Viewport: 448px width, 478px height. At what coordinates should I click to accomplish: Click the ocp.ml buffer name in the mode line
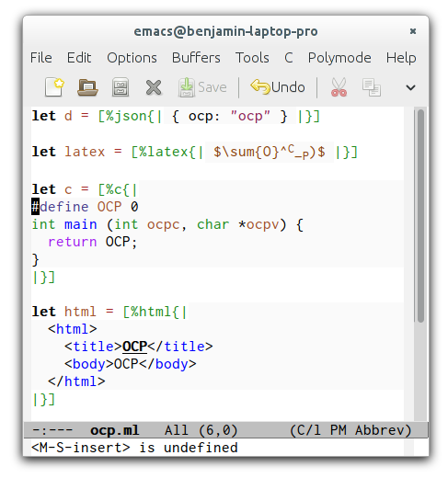(x=115, y=430)
